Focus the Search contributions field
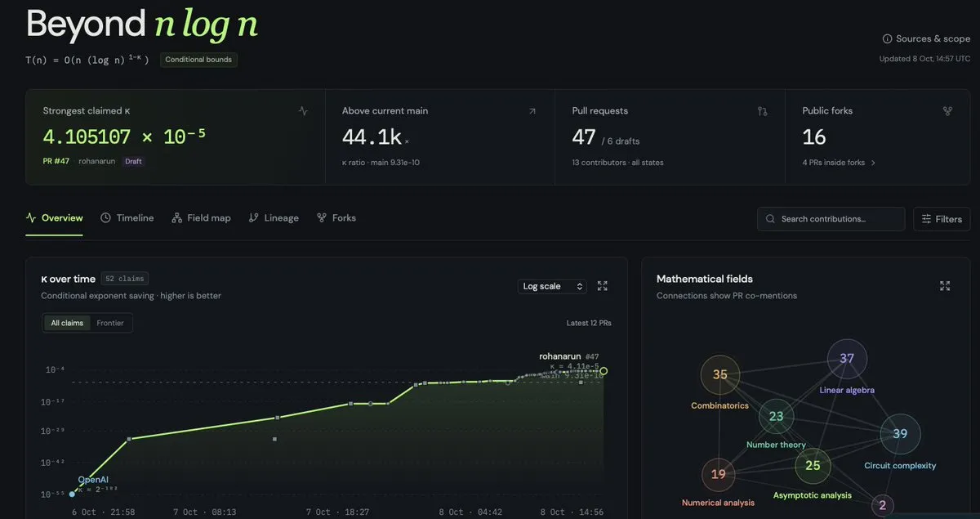The width and height of the screenshot is (980, 519). click(831, 219)
